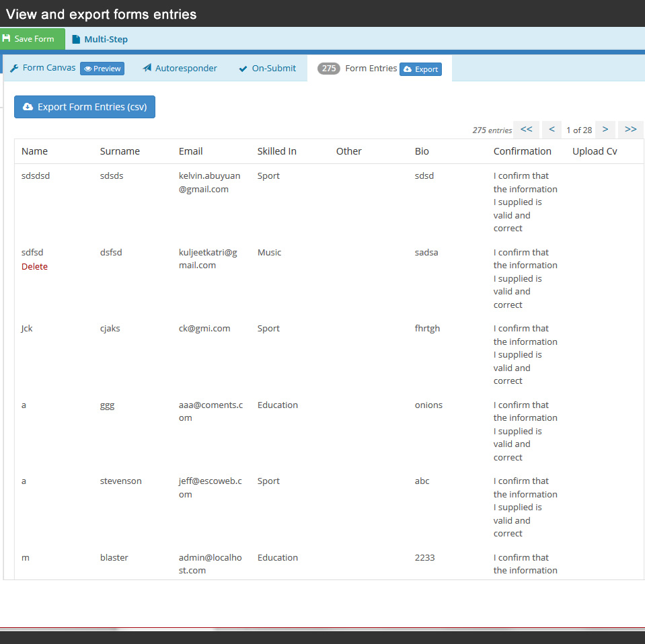This screenshot has height=644, width=645.
Task: Click the cloud icon in the Export tab button
Action: point(408,69)
